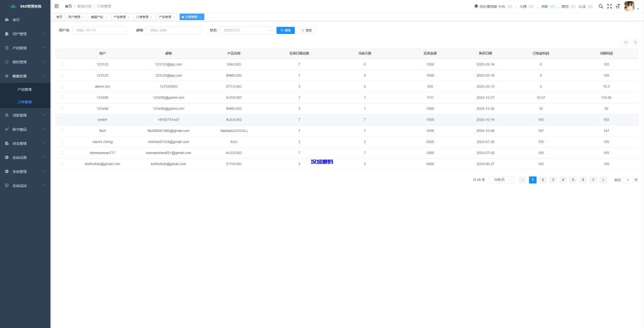Screen dimensions: 644x328
Task: Open the 状态 status dropdown
Action: tap(246, 30)
